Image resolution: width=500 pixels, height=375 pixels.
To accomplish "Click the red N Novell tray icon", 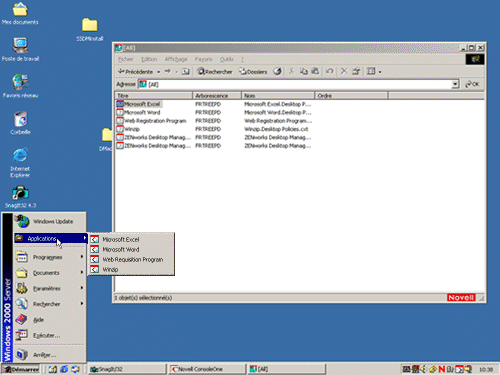I will [x=442, y=369].
